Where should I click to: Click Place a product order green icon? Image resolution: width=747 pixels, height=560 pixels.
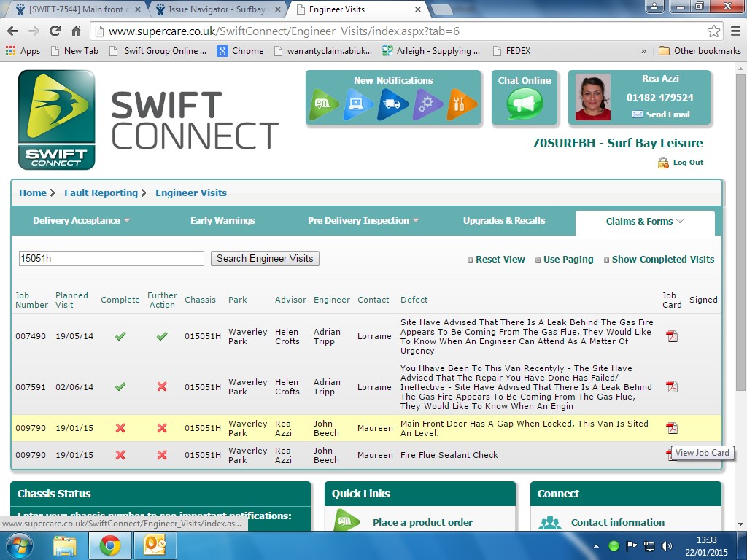point(347,520)
